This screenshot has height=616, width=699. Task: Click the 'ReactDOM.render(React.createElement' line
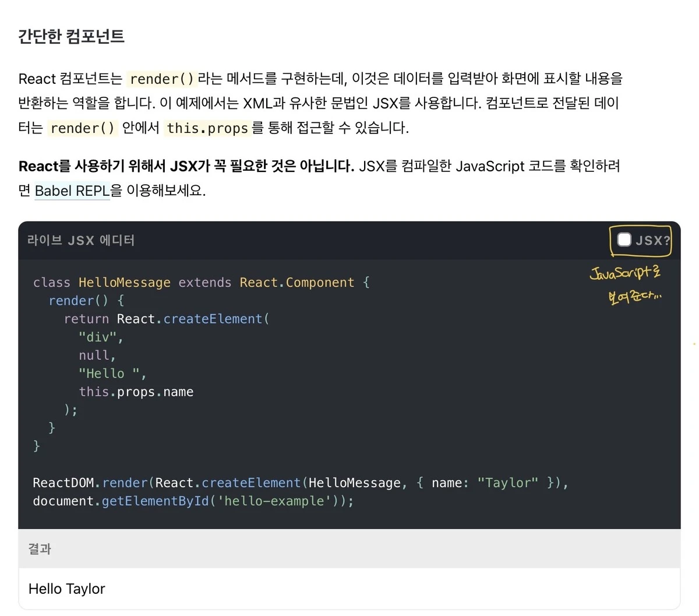[x=301, y=483]
